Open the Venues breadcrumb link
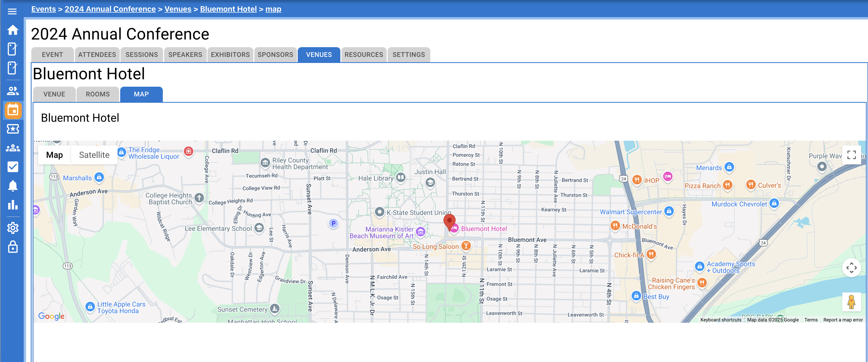 178,9
